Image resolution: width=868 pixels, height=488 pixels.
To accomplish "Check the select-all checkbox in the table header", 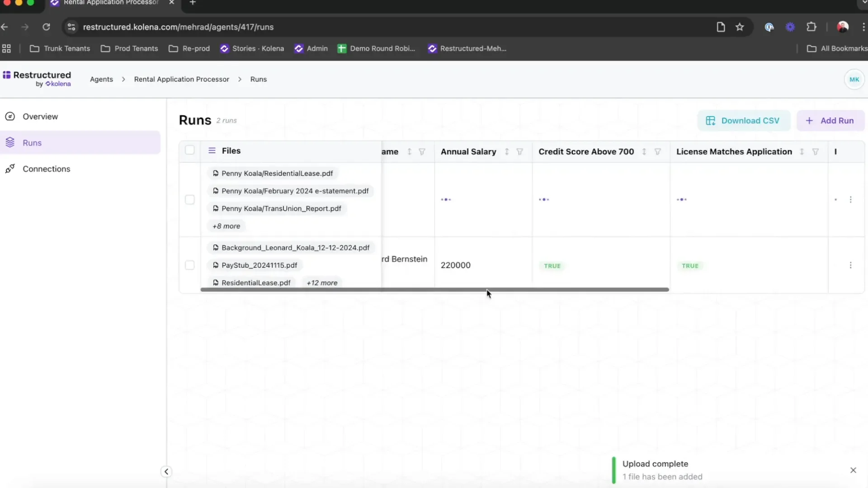I will 190,150.
